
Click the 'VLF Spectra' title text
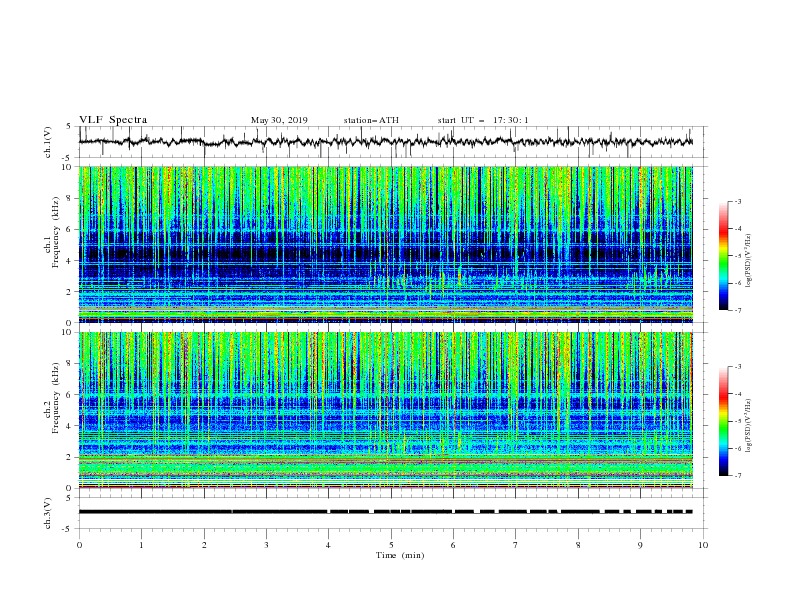tap(113, 120)
